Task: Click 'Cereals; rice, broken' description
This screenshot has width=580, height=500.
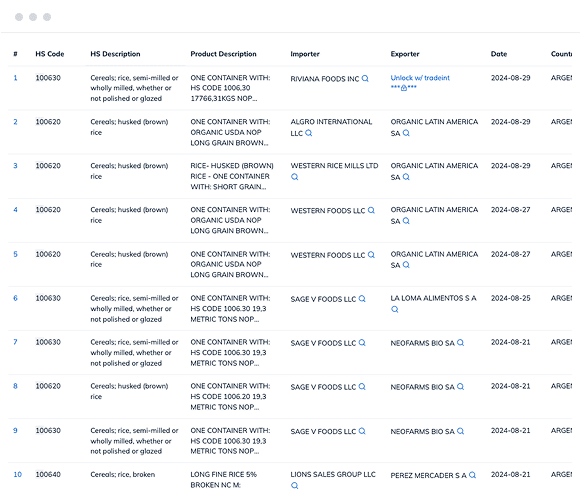Action: (x=123, y=474)
